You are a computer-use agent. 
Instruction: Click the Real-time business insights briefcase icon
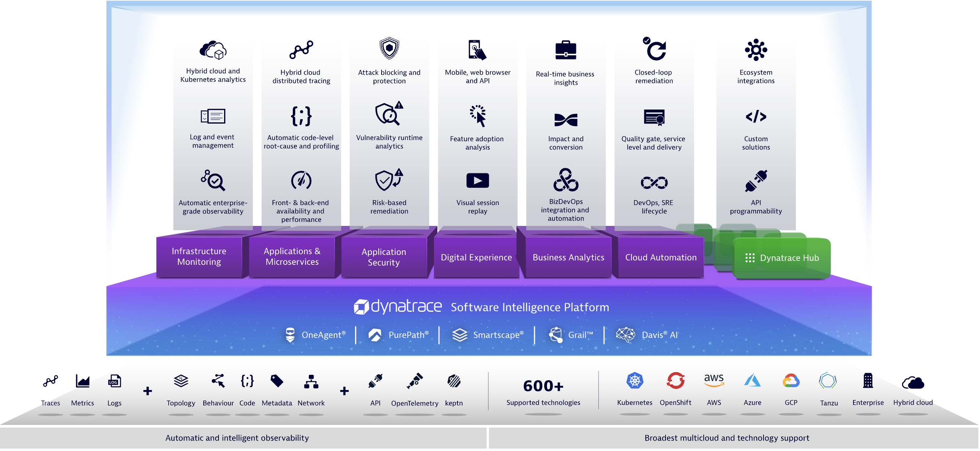[x=566, y=50]
